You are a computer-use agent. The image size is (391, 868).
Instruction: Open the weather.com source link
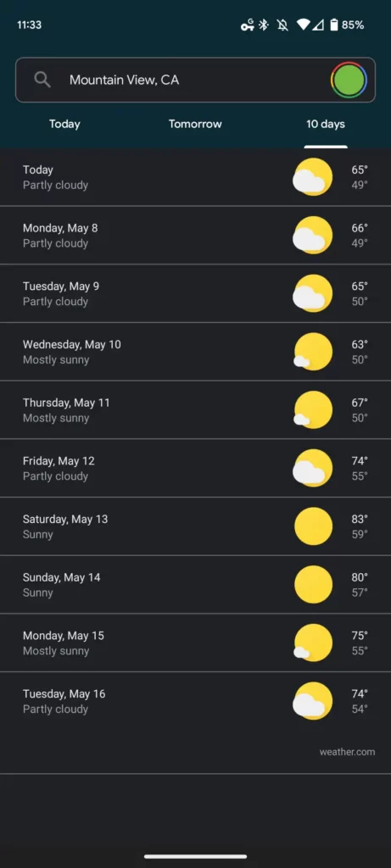click(x=347, y=752)
